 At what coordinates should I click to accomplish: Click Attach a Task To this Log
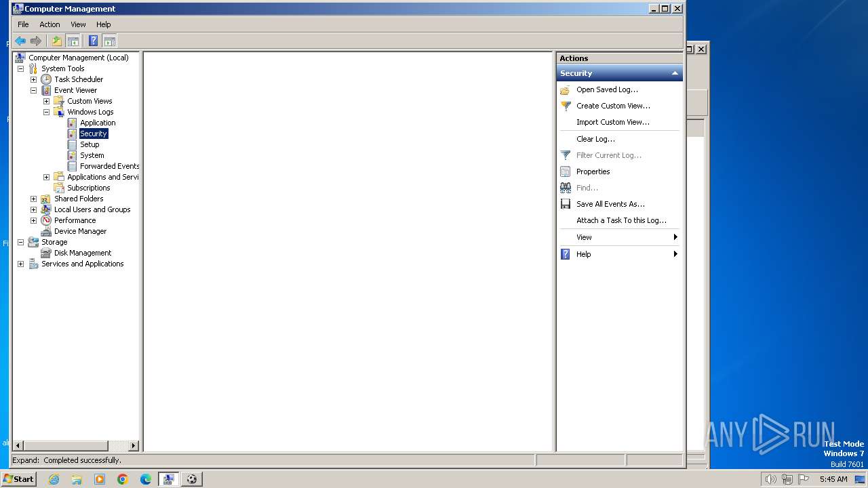point(621,220)
